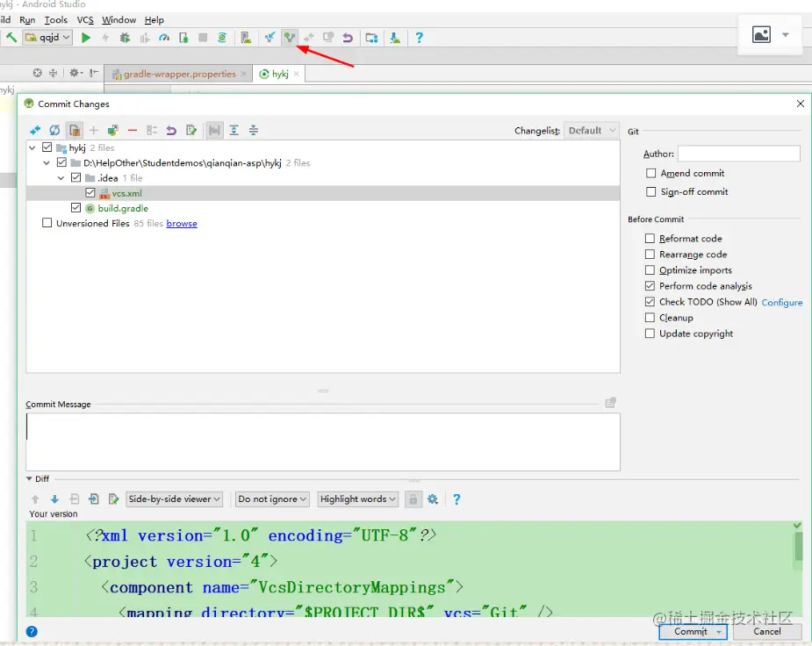Go to next difference blue down arrow
Screen dimensions: 812x646
54,499
